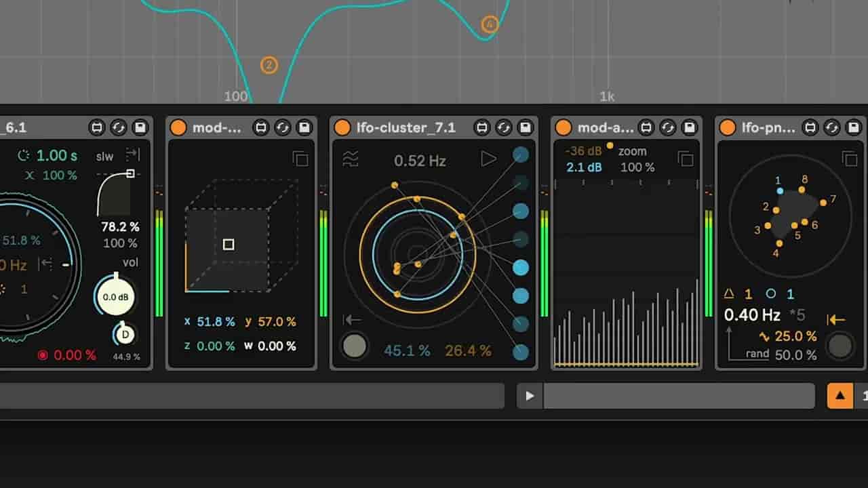
Task: Hot-swap the mod-... XY device preset
Action: click(x=283, y=127)
